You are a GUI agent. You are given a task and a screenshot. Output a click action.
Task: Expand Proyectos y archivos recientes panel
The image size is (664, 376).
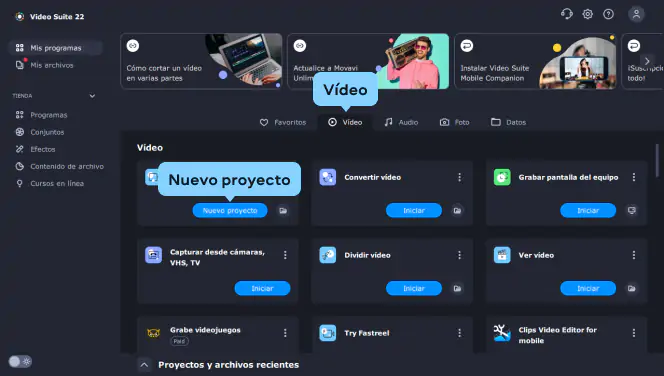coord(144,365)
